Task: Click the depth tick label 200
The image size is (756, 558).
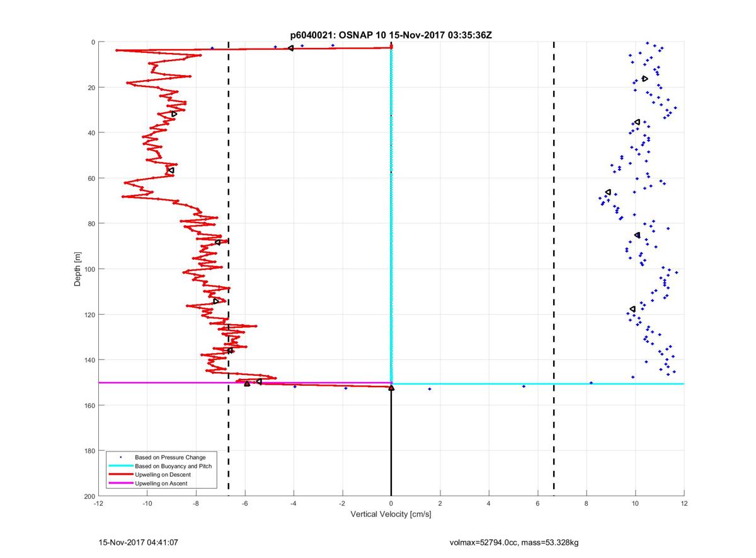Action: 89,496
